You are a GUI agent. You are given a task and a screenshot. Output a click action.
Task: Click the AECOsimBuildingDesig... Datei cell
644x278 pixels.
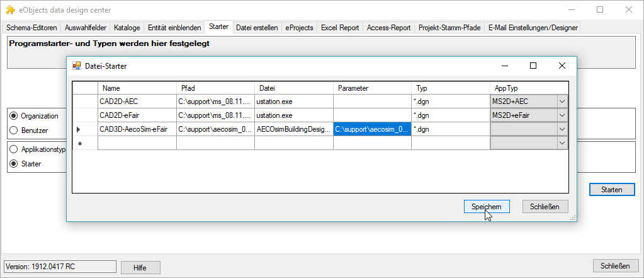pos(294,129)
